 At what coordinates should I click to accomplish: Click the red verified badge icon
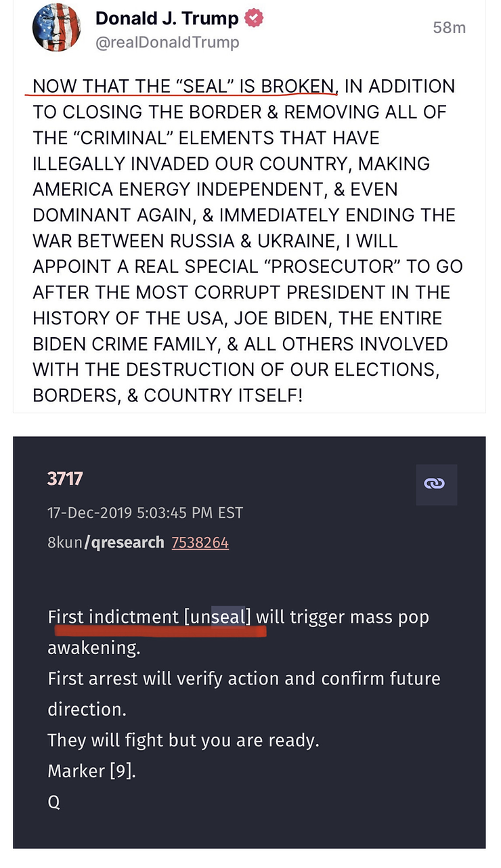point(254,19)
